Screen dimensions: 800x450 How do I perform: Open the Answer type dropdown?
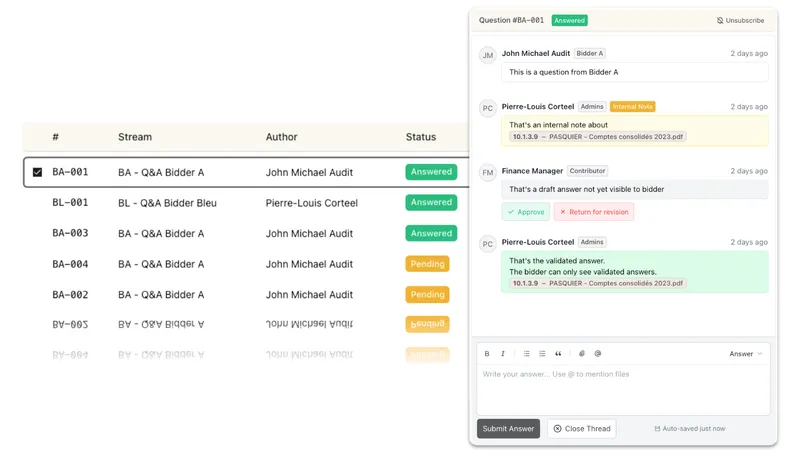745,354
